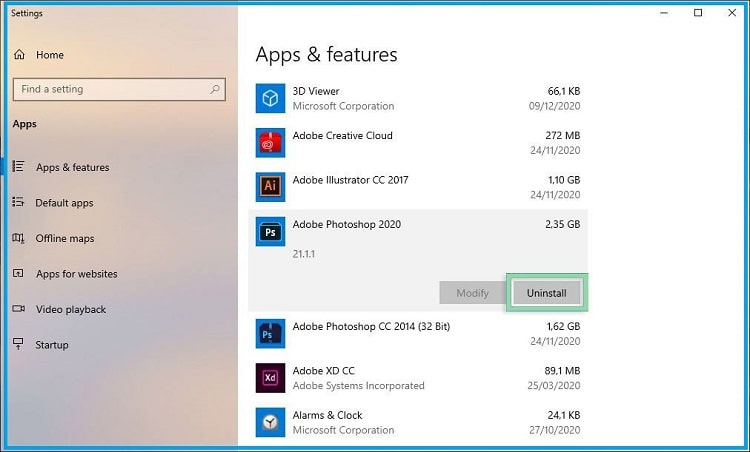Click the Adobe Creative Cloud icon

pyautogui.click(x=270, y=143)
